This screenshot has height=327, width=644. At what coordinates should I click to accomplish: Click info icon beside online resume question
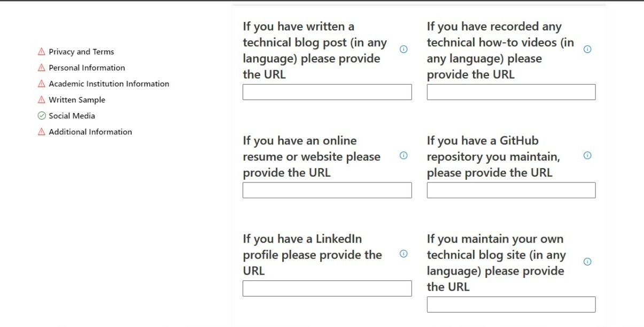coord(404,156)
